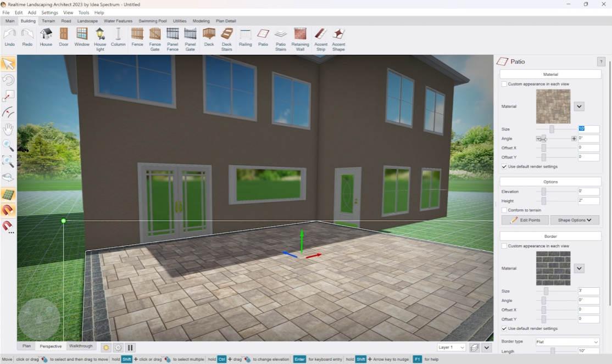The width and height of the screenshot is (612, 364).
Task: Open patio help question-mark button
Action: [x=601, y=61]
